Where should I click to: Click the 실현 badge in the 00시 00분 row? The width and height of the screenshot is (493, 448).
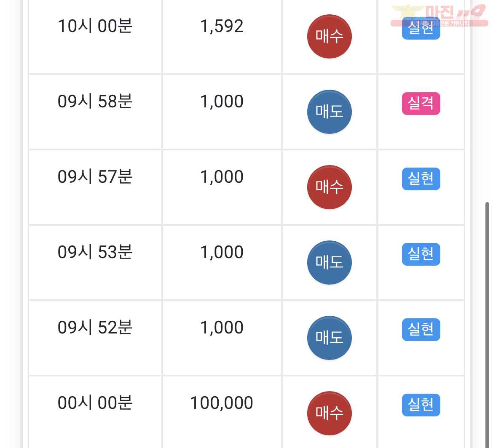(421, 405)
